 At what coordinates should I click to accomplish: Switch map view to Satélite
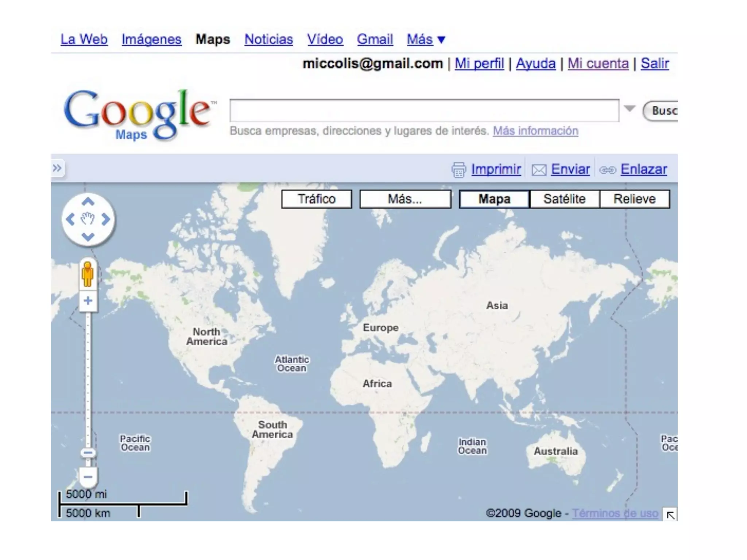click(564, 199)
